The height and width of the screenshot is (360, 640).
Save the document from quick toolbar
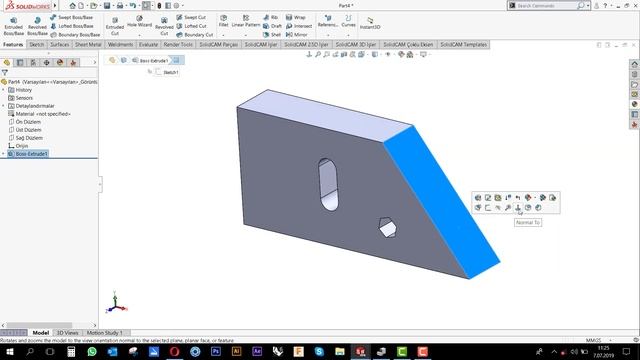click(x=107, y=6)
